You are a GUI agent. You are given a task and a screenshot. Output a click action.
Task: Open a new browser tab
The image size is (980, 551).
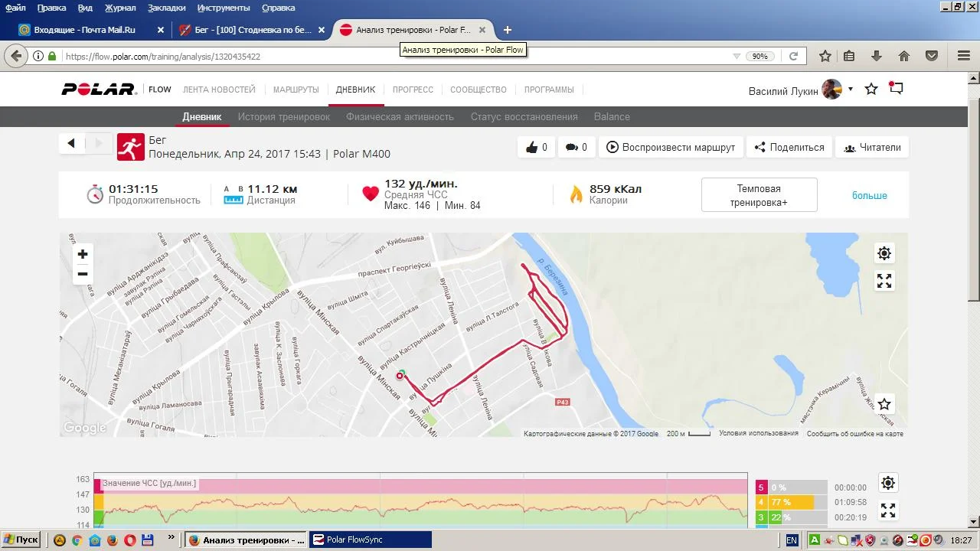tap(507, 30)
